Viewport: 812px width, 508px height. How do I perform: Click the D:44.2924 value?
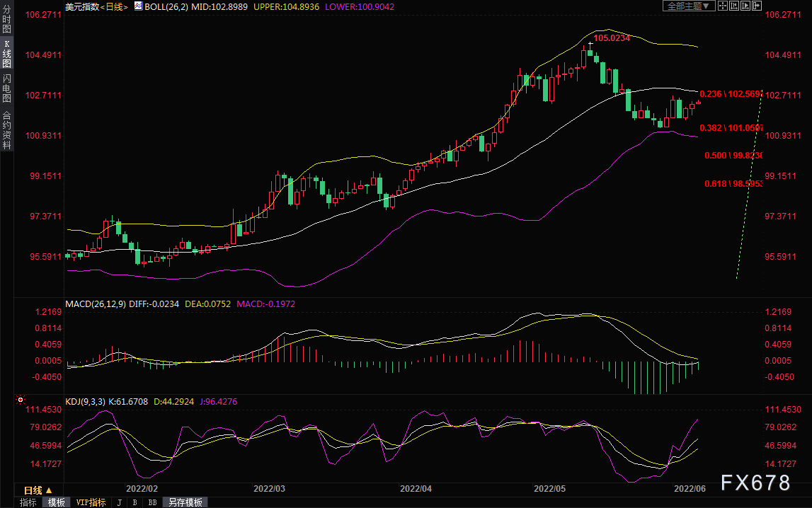173,402
